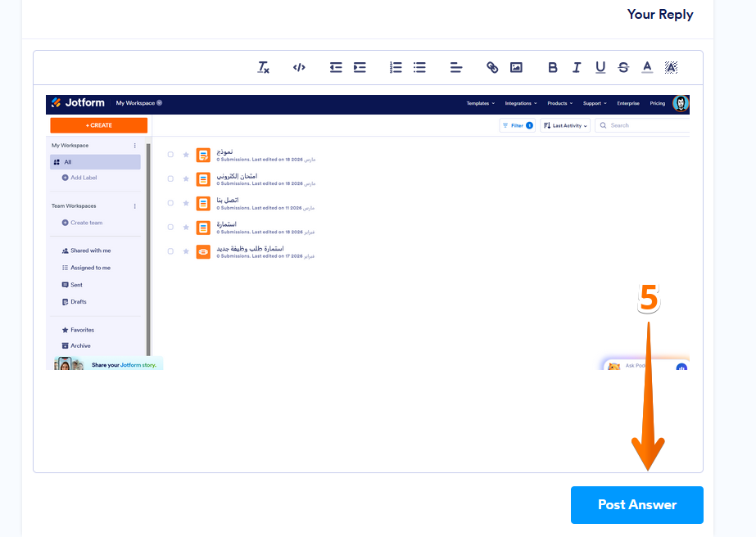
Task: Toggle underline formatting
Action: 600,67
